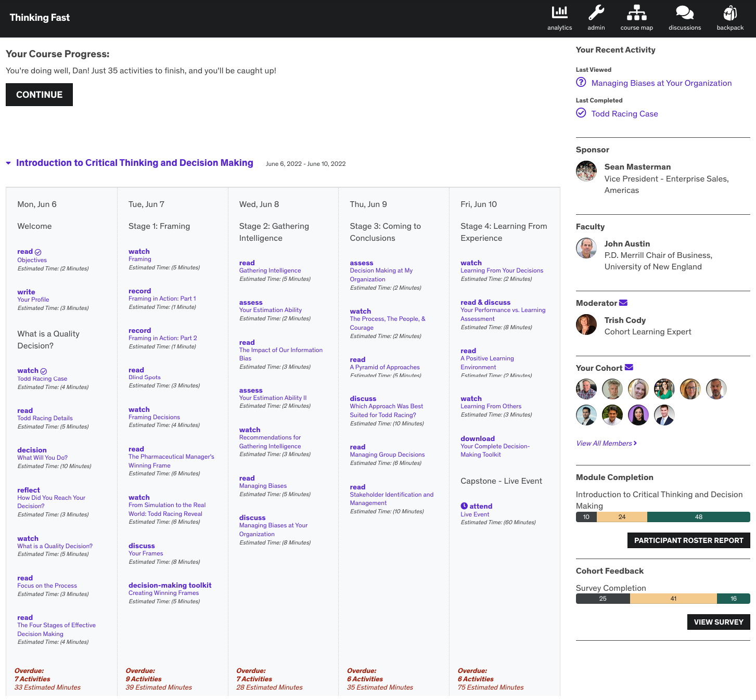The height and width of the screenshot is (700, 756).
Task: Open Managing Biases at Your Organization in Recent Activity
Action: (x=661, y=83)
